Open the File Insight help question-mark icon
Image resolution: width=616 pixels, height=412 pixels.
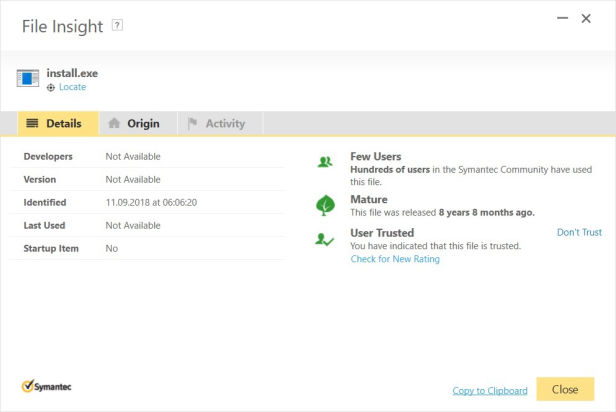tap(117, 25)
